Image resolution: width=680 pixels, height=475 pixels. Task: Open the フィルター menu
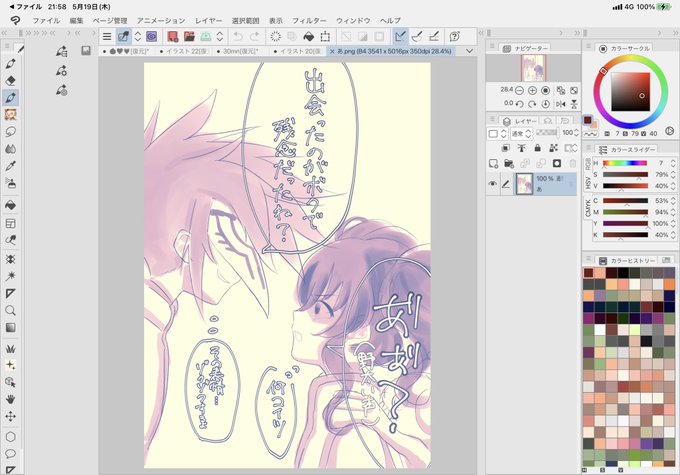pos(309,20)
